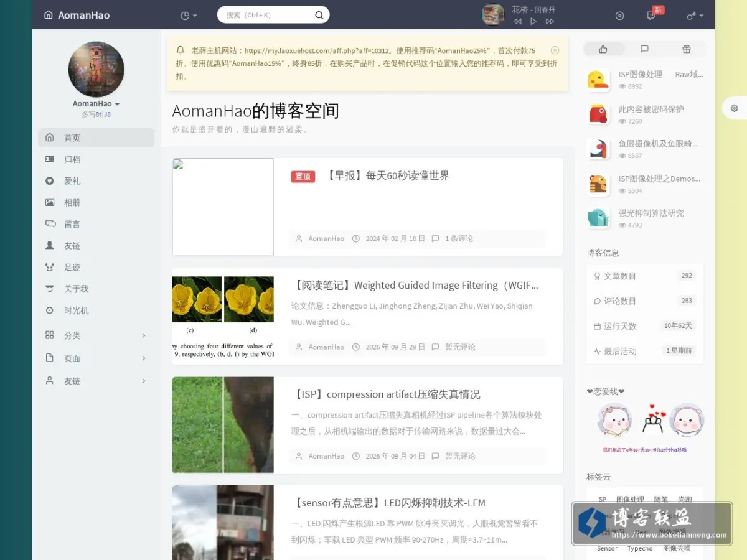Click the yellow flowers article thumbnail
This screenshot has width=747, height=560.
click(223, 317)
